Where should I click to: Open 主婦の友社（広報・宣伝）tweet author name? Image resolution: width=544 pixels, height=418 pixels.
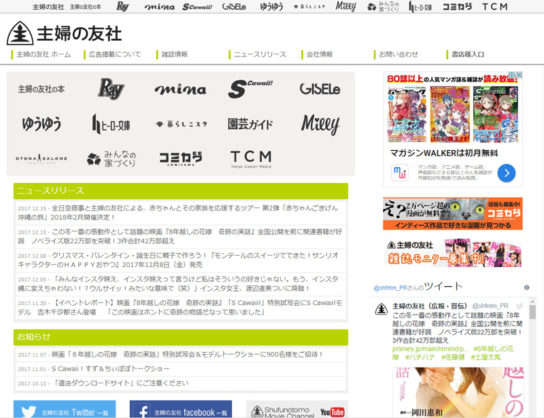tap(430, 306)
